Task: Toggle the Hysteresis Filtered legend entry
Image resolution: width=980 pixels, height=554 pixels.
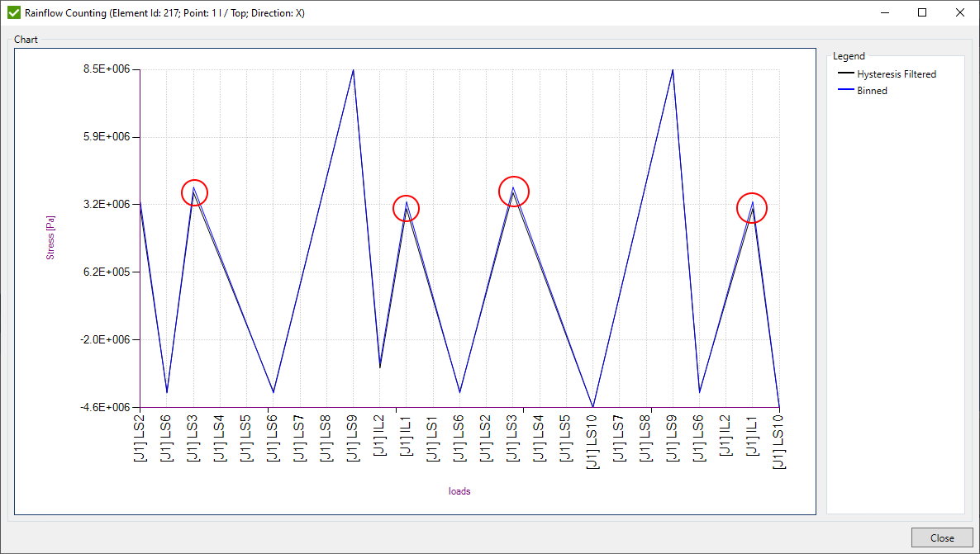Action: coord(896,73)
